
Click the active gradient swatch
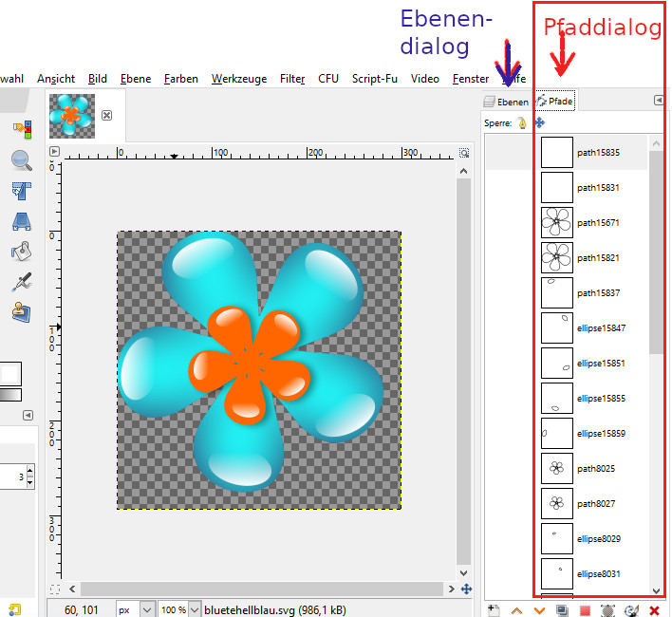pos(10,395)
